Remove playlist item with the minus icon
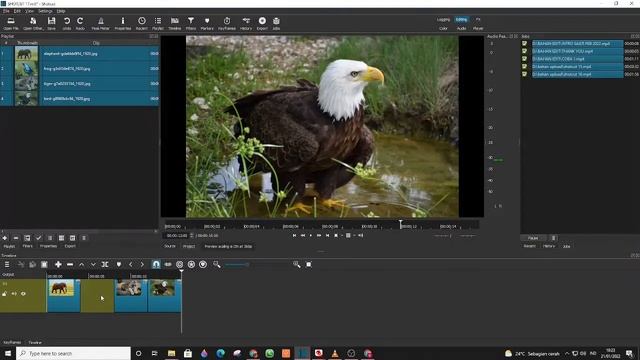 (x=16, y=238)
